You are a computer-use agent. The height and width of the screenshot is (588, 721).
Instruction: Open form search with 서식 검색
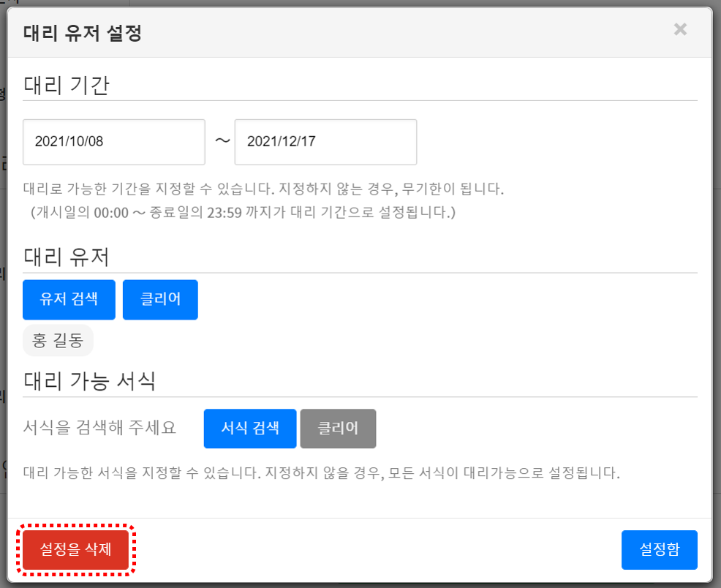250,429
